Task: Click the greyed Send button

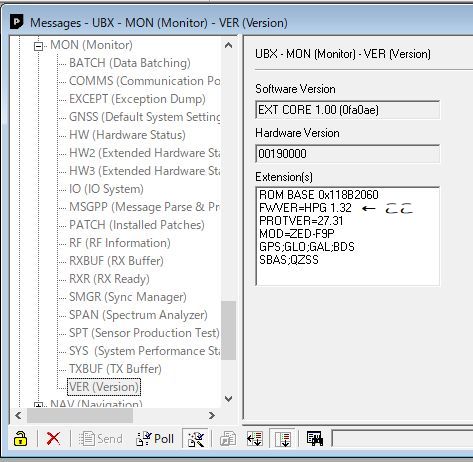Action: click(100, 439)
